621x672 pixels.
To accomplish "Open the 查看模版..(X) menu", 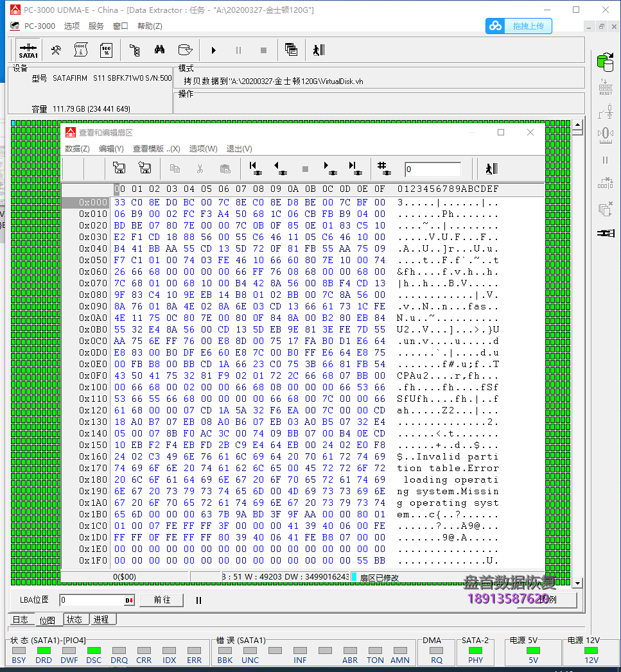I will [x=157, y=149].
